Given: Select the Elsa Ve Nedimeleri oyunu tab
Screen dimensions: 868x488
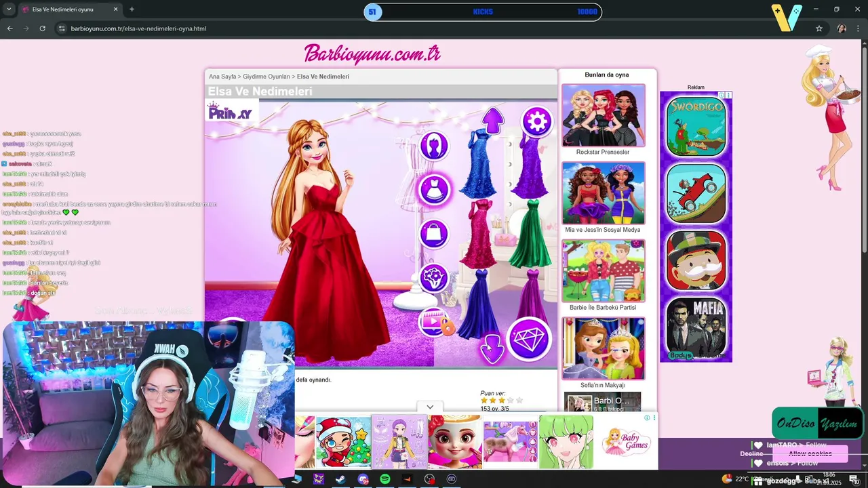Looking at the screenshot, I should (x=70, y=9).
